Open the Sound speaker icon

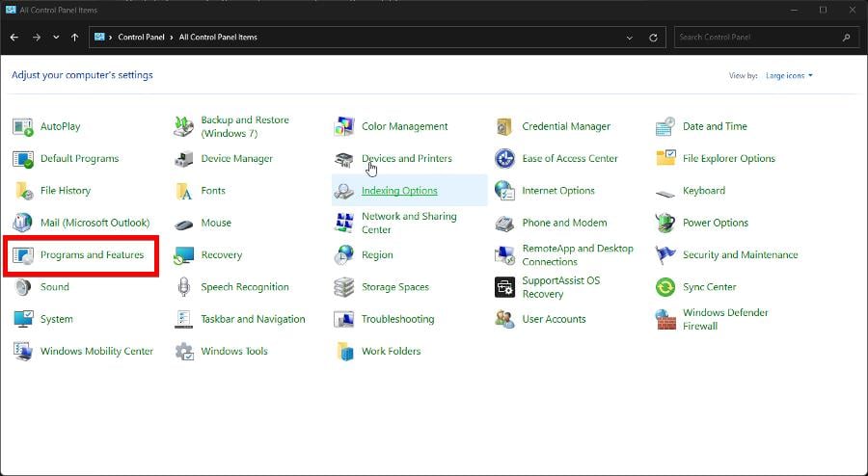tap(23, 287)
